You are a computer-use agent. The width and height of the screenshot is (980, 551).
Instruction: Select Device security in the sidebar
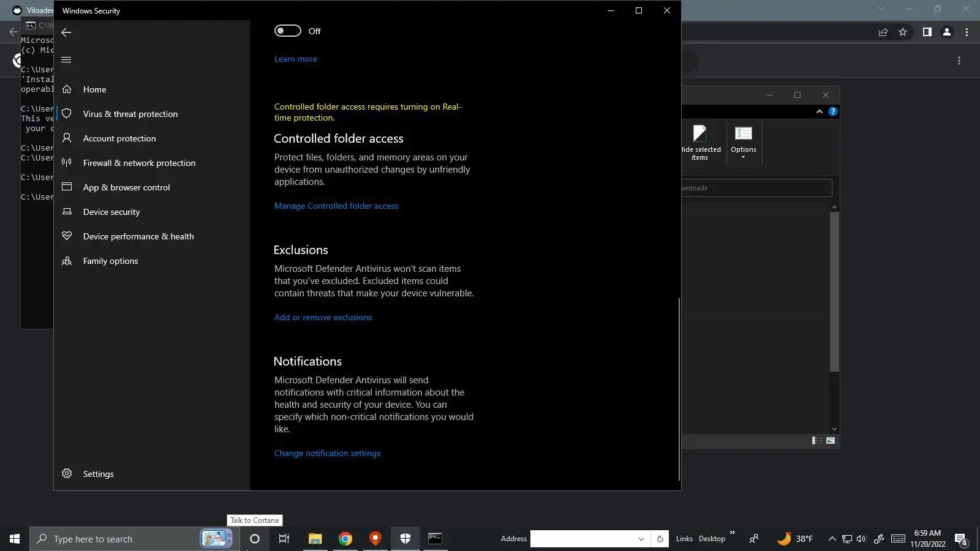(111, 212)
